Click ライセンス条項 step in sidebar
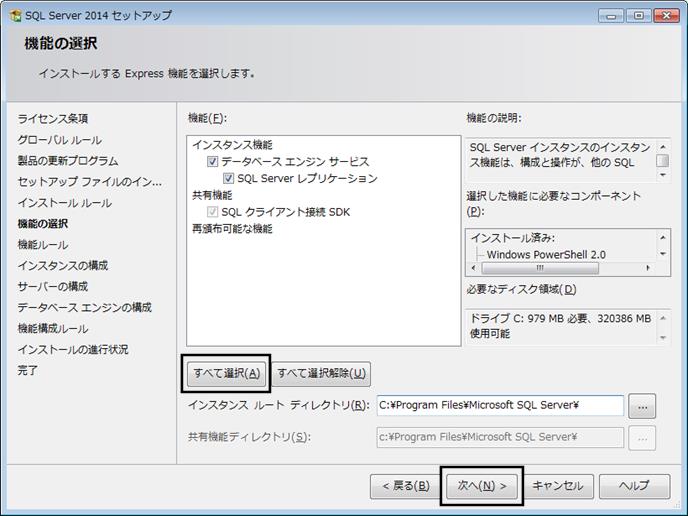Screen dimensions: 688x516 pyautogui.click(x=53, y=118)
